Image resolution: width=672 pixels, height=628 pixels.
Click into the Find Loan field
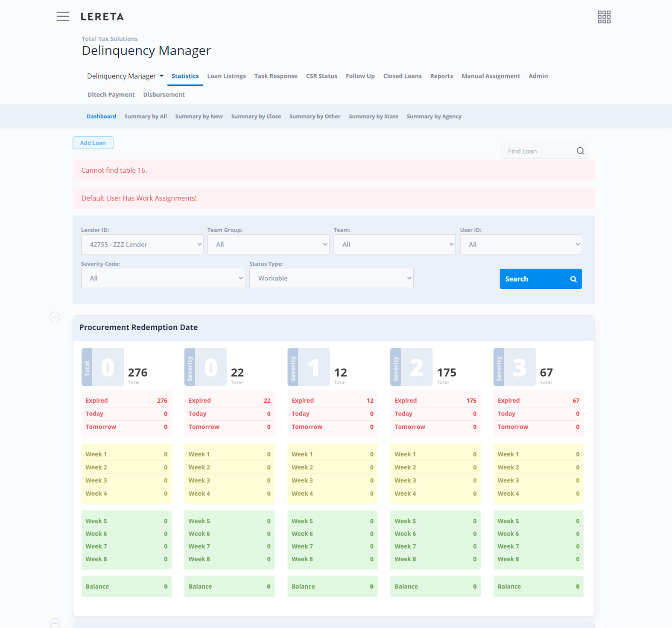coord(538,151)
